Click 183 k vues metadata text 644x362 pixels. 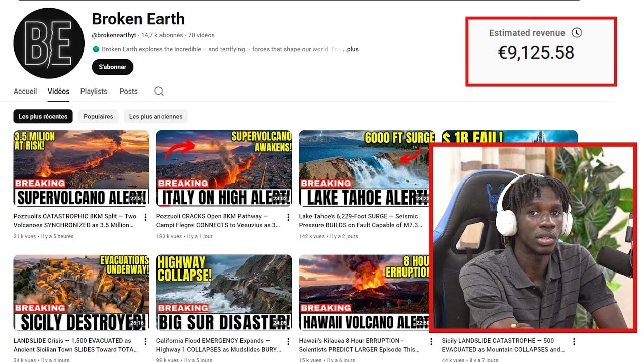pos(169,236)
